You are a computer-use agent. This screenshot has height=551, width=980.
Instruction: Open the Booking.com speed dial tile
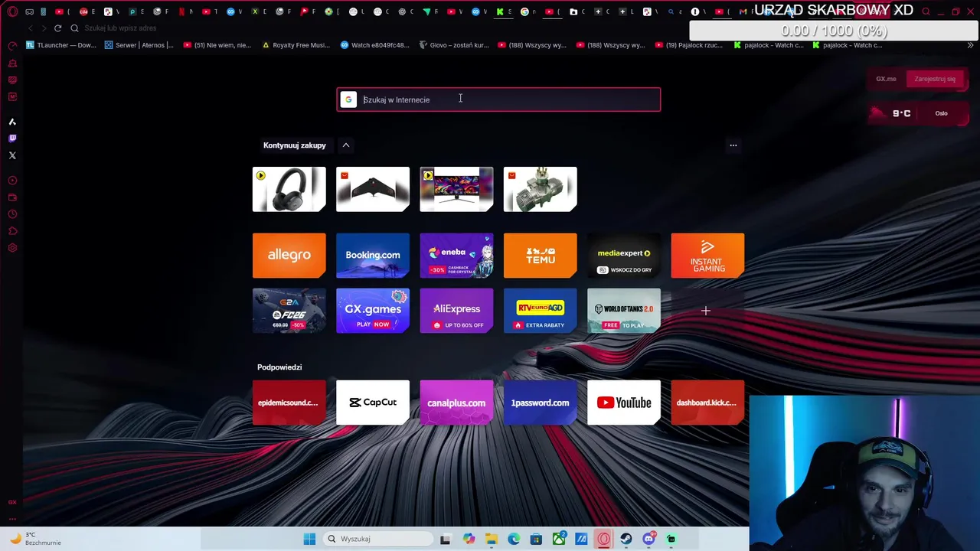[373, 256]
